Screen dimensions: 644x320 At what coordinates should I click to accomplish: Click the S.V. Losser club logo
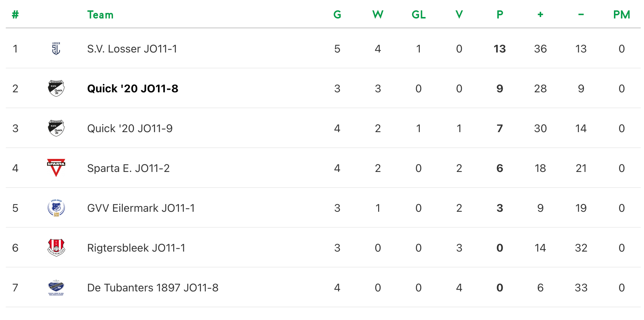(56, 49)
